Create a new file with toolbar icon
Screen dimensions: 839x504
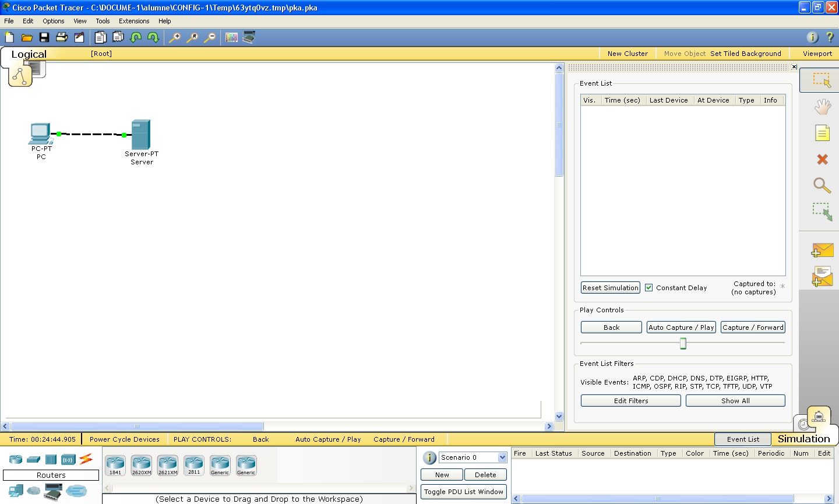9,37
